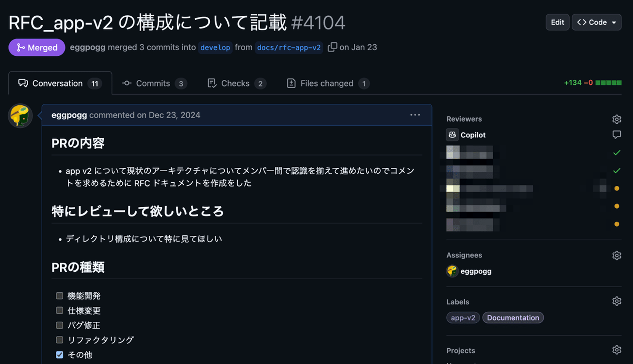Open the Projects settings gear
Viewport: 633px width, 364px height.
point(617,350)
